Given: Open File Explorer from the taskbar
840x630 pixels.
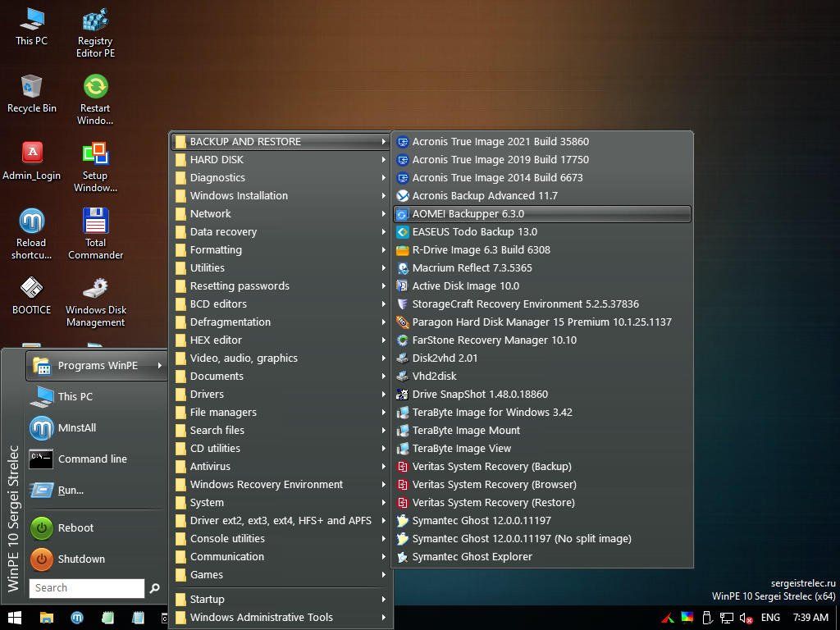Looking at the screenshot, I should (47, 618).
